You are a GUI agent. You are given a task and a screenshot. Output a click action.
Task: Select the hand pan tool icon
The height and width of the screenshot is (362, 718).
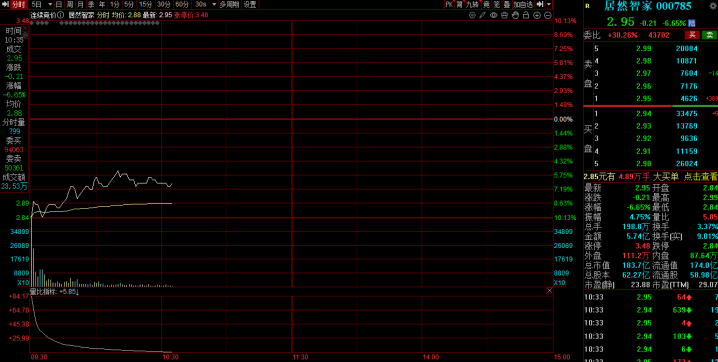click(515, 15)
